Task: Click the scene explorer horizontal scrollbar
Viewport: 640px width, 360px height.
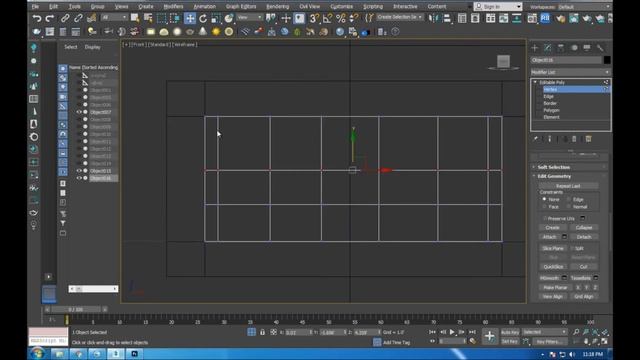Action: point(93,289)
